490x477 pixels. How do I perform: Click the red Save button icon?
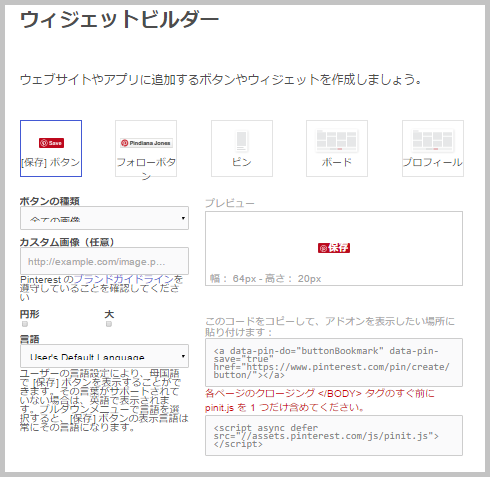(x=51, y=143)
